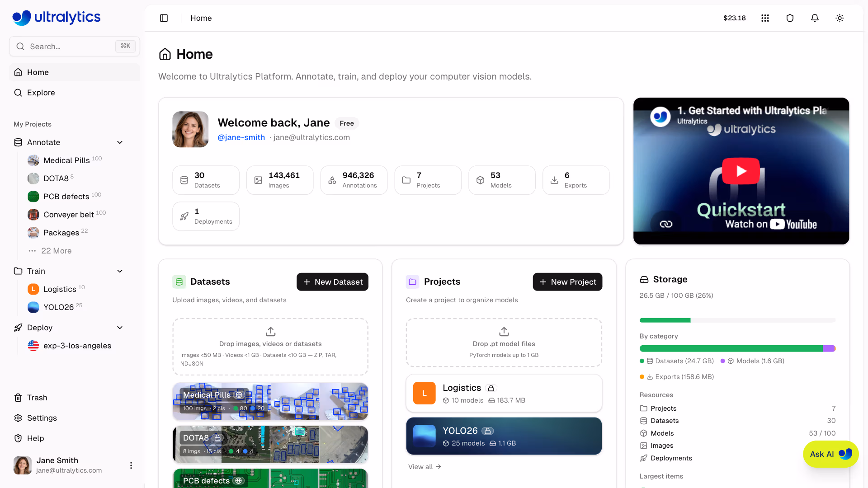Open @jane-smith profile link
Screen dimensions: 868x488
241,137
